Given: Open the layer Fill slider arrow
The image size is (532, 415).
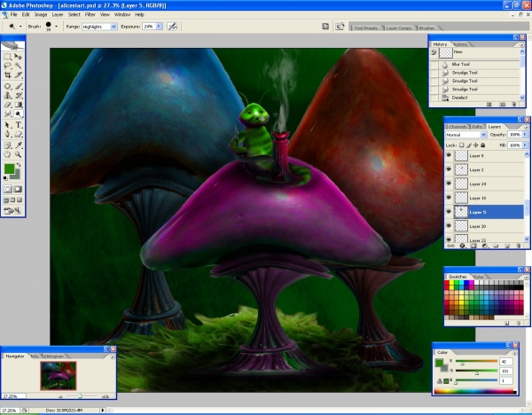Looking at the screenshot, I should (x=525, y=145).
